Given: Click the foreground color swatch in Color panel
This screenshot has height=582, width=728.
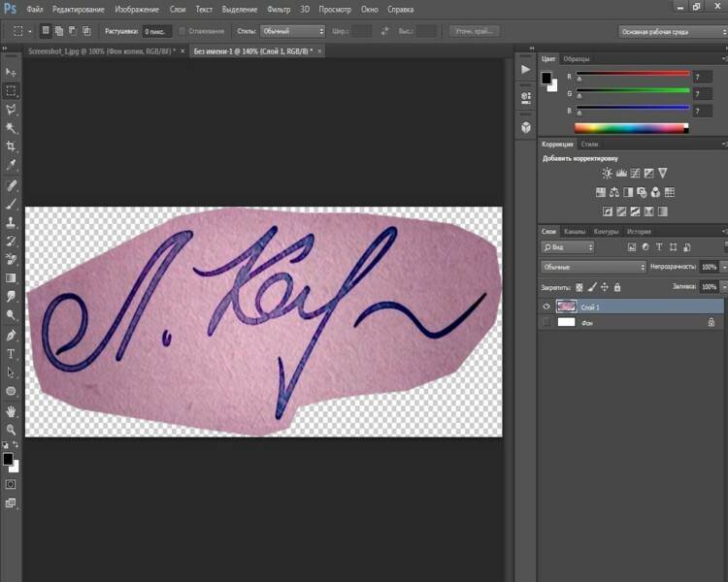Looking at the screenshot, I should click(546, 77).
